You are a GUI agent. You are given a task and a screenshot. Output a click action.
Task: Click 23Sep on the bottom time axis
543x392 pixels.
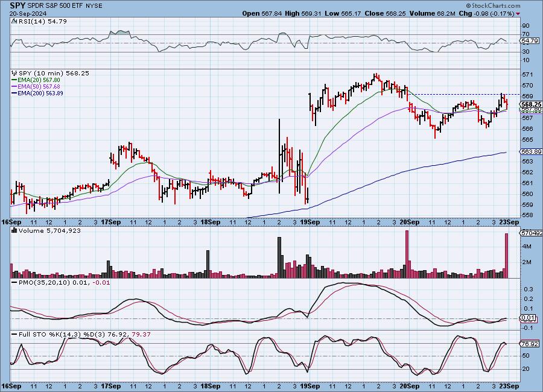point(509,386)
